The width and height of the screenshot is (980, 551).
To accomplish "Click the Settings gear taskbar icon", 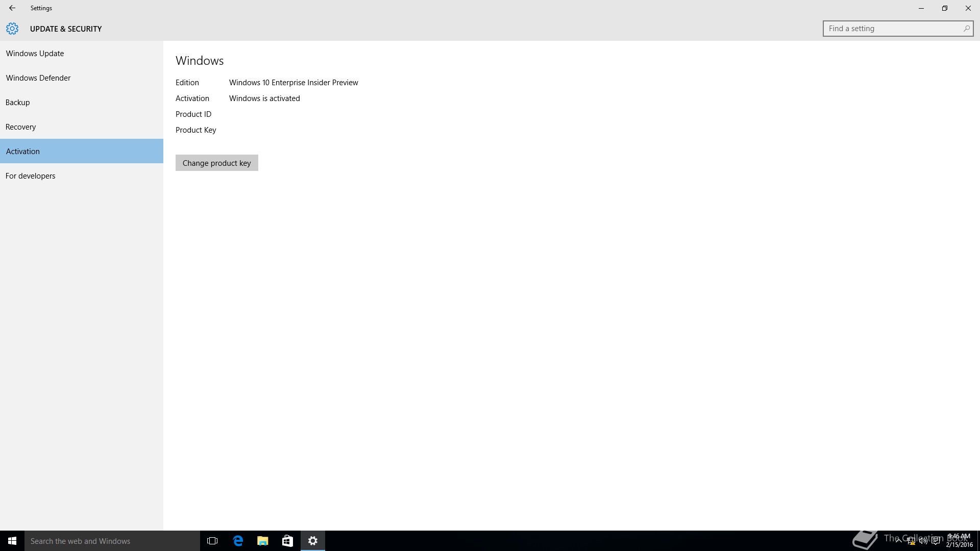I will coord(313,541).
